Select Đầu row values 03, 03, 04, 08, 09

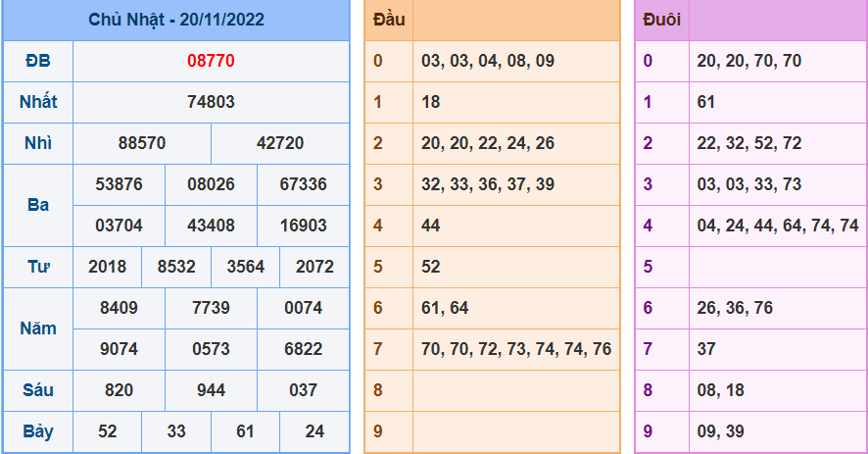(488, 61)
